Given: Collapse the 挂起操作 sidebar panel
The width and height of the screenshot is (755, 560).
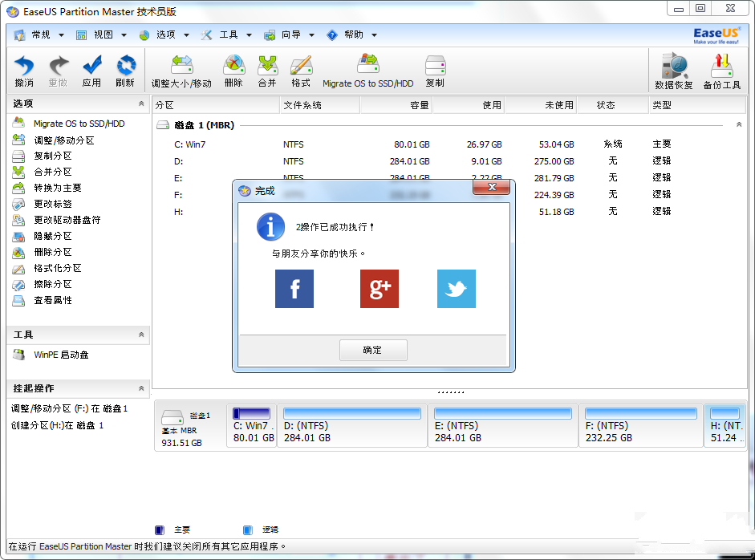Looking at the screenshot, I should (x=141, y=388).
